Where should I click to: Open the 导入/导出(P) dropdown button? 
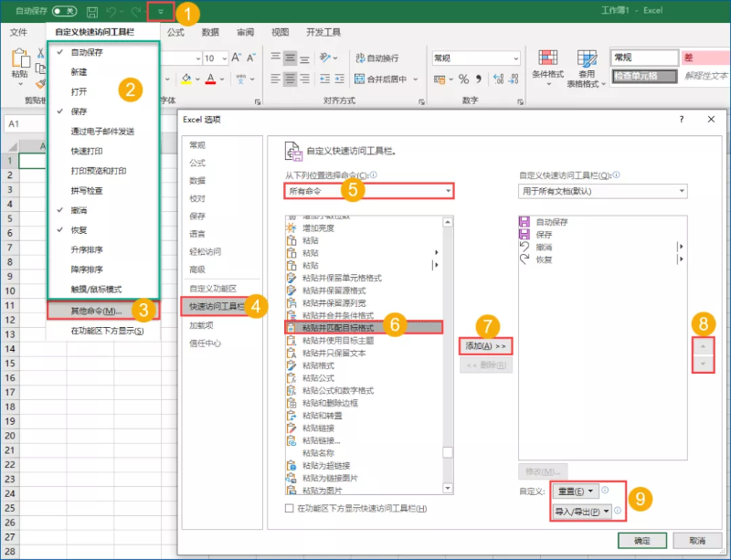582,512
